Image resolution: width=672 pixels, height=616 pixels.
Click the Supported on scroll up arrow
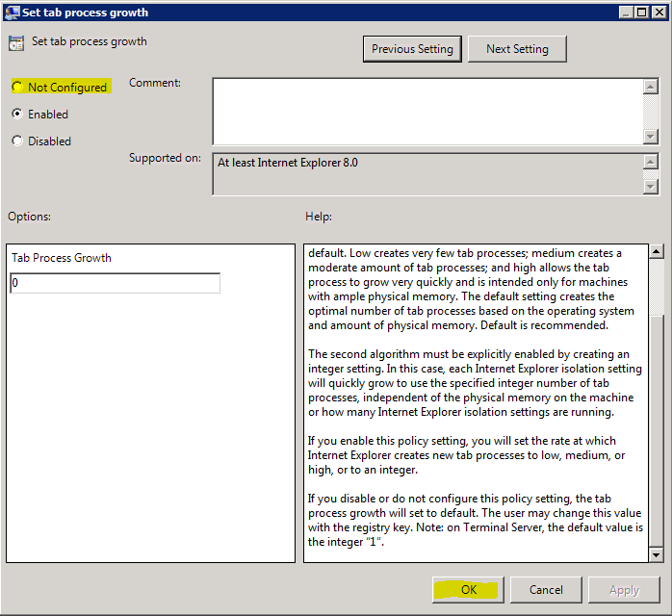[651, 162]
